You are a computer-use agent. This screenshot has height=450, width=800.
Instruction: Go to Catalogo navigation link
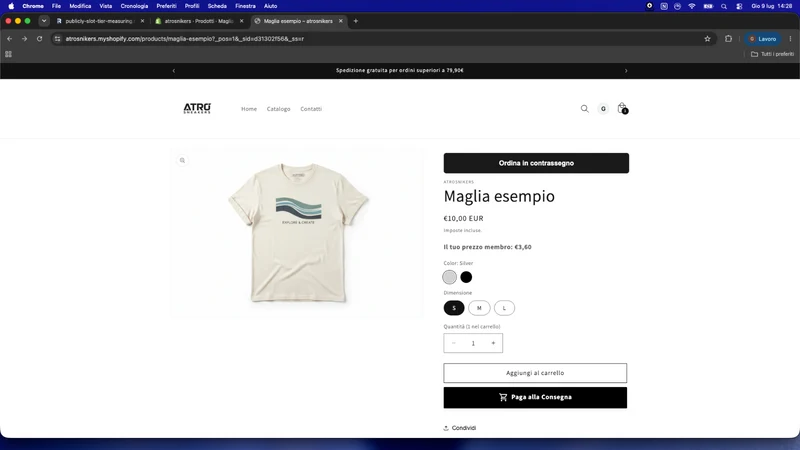pyautogui.click(x=279, y=109)
